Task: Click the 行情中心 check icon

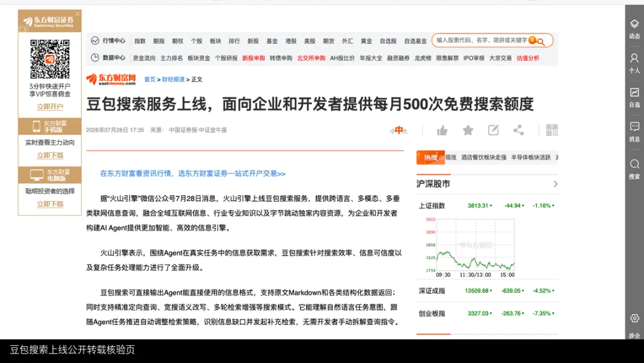Action: point(95,40)
